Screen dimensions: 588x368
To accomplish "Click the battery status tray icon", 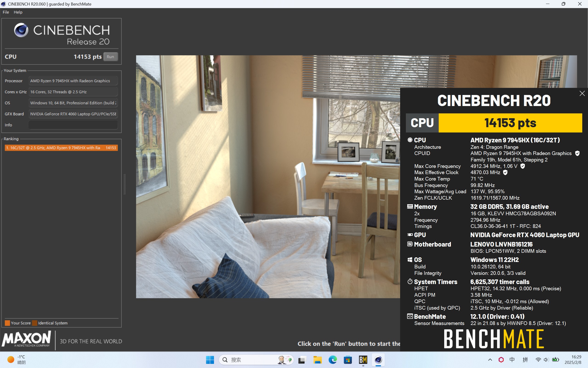I will [x=555, y=360].
